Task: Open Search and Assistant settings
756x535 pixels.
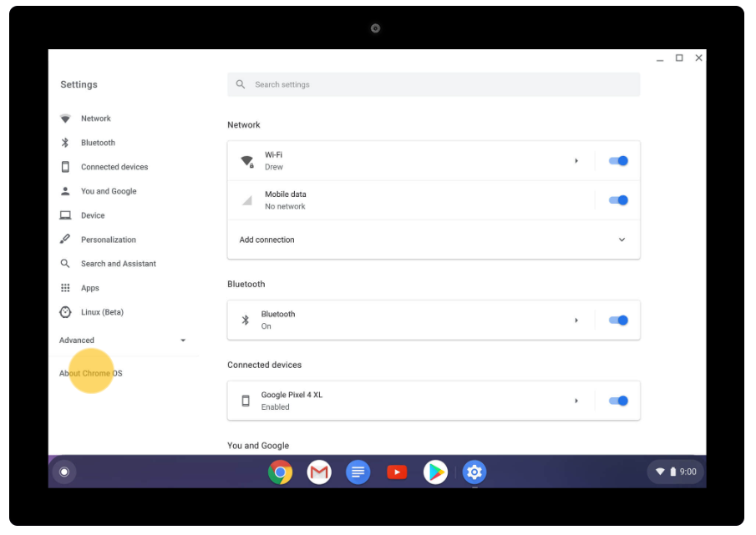Action: click(65, 263)
